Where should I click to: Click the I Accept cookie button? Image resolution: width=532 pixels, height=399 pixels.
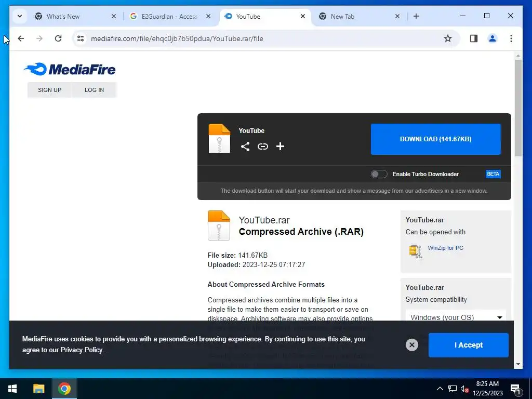point(469,345)
